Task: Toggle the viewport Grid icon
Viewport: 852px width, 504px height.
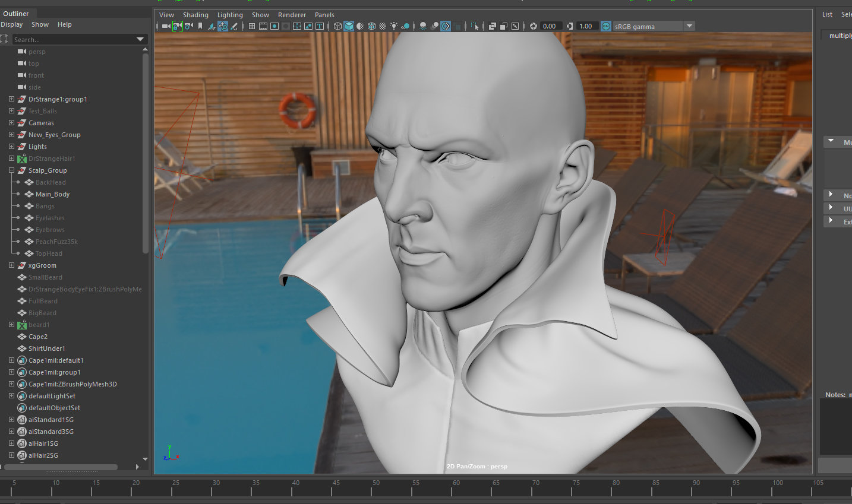Action: tap(252, 26)
